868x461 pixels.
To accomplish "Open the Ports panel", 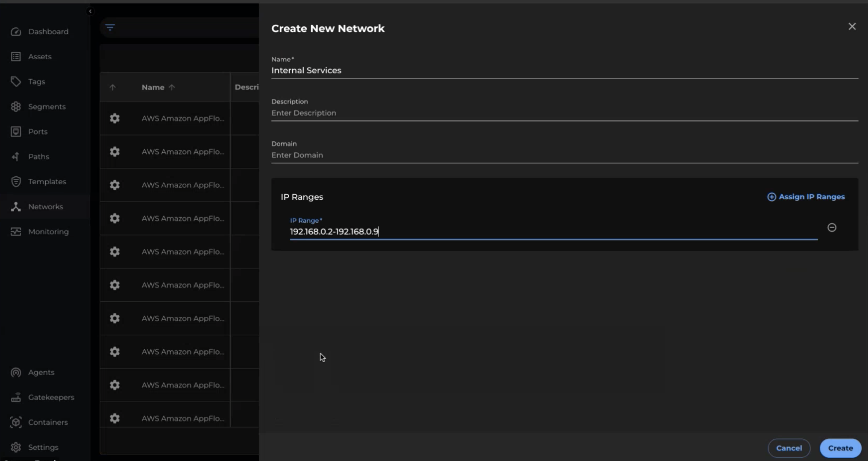I will [37, 132].
